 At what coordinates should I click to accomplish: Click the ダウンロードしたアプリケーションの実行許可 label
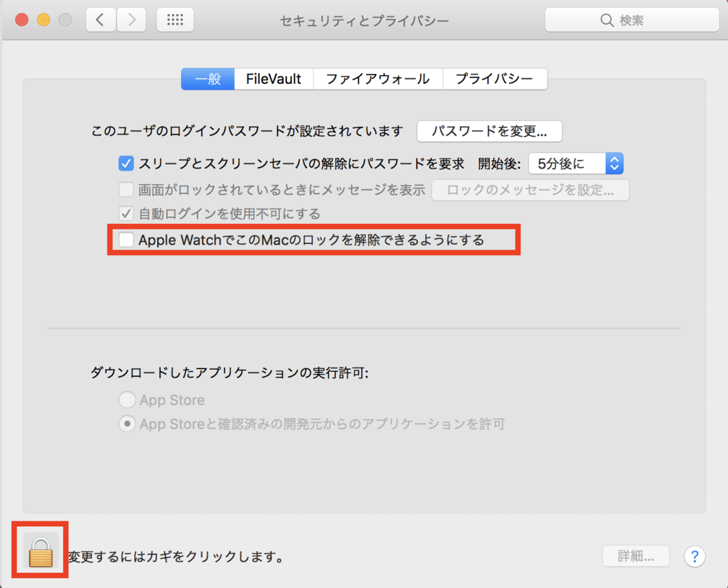click(230, 373)
